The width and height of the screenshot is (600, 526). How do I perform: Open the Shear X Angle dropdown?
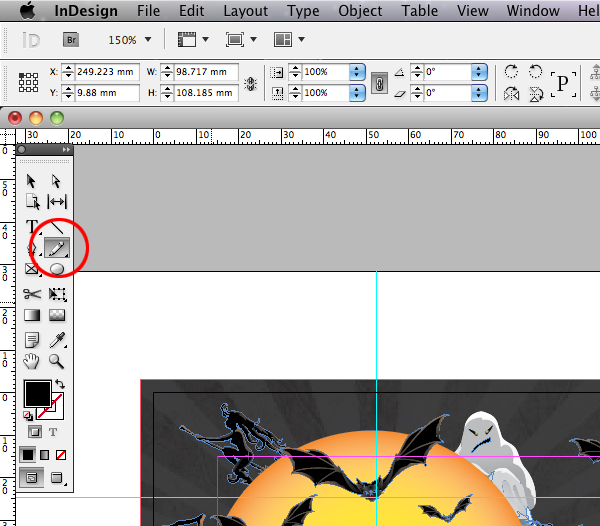479,93
